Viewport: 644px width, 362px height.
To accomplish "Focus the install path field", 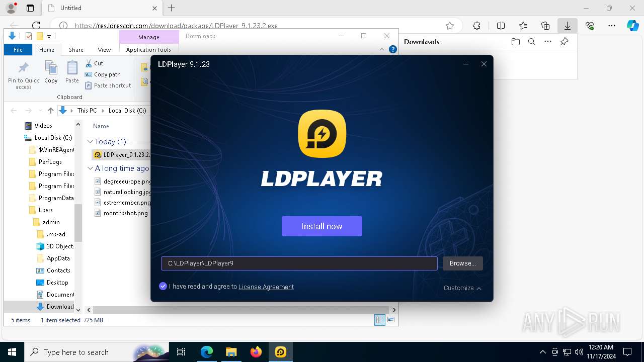I will pyautogui.click(x=299, y=263).
